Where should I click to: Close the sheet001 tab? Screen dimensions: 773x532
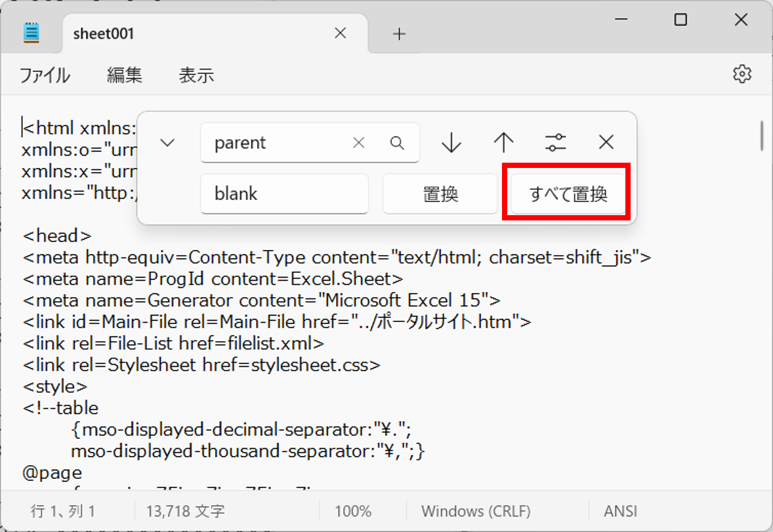[x=341, y=33]
